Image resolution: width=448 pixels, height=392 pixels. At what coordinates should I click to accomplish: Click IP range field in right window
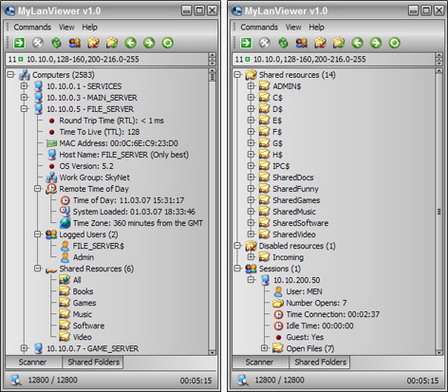pyautogui.click(x=334, y=59)
